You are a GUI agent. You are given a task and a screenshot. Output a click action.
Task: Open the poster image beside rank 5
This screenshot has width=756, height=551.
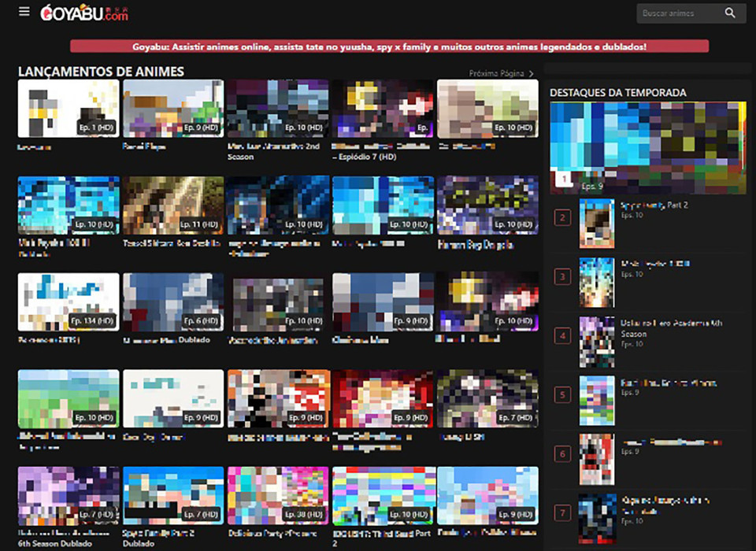[597, 401]
